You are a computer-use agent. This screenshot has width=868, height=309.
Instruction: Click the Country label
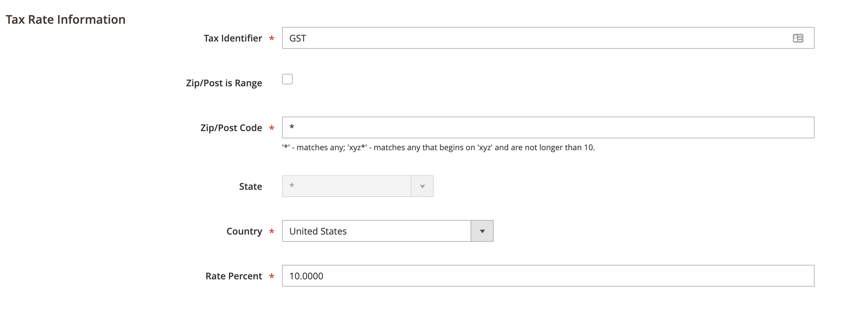(x=244, y=231)
